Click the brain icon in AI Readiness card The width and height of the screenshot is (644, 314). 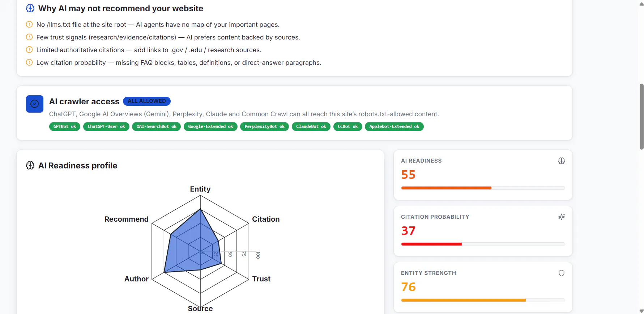(561, 161)
